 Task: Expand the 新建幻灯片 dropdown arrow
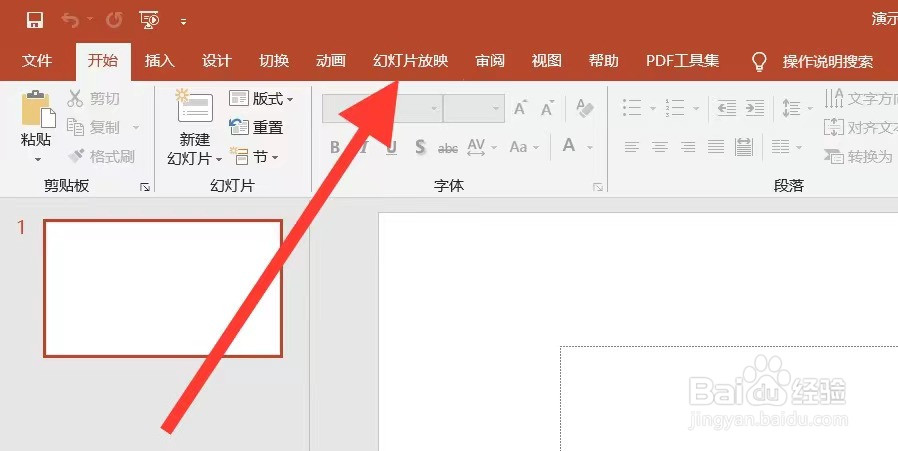pyautogui.click(x=219, y=159)
